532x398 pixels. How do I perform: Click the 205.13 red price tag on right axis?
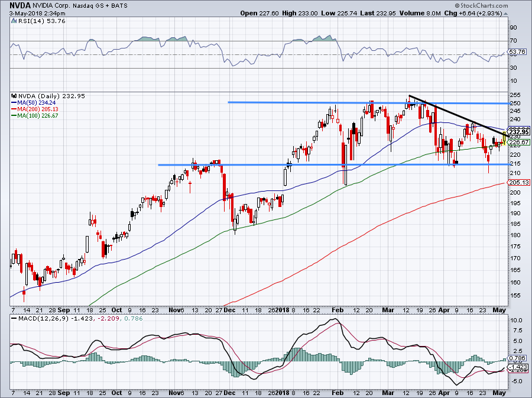point(519,183)
